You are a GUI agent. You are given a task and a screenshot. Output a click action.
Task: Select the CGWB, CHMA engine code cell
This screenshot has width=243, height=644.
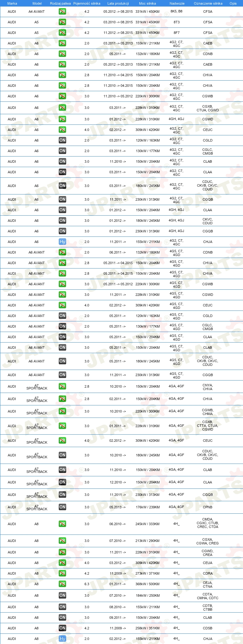[208, 412]
